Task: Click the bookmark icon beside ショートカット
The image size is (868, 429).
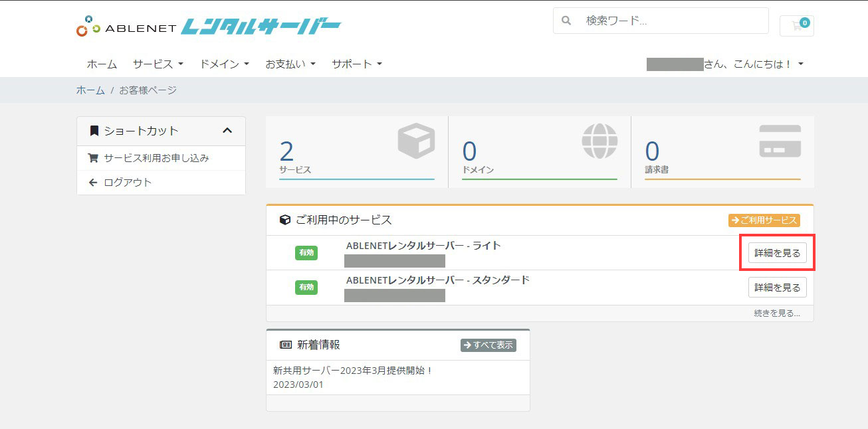Action: click(94, 131)
